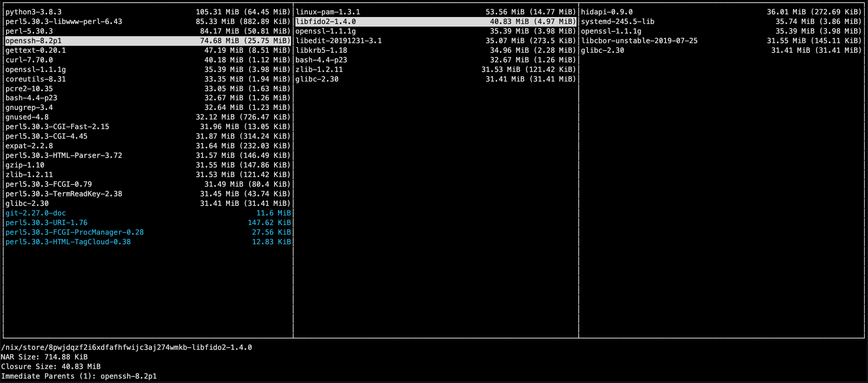Select hidapi-0.9.0 in right pane
This screenshot has height=383, width=868.
721,12
